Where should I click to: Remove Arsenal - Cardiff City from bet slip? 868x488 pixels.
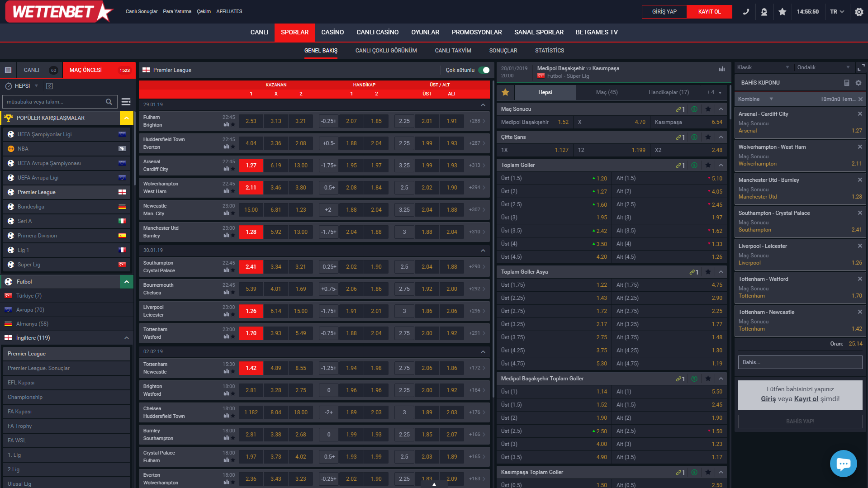tap(860, 114)
